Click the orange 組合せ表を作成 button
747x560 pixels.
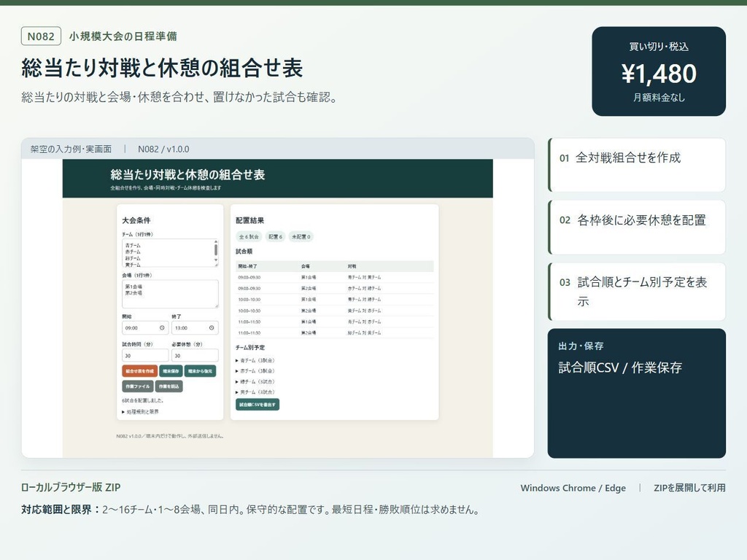click(x=139, y=371)
